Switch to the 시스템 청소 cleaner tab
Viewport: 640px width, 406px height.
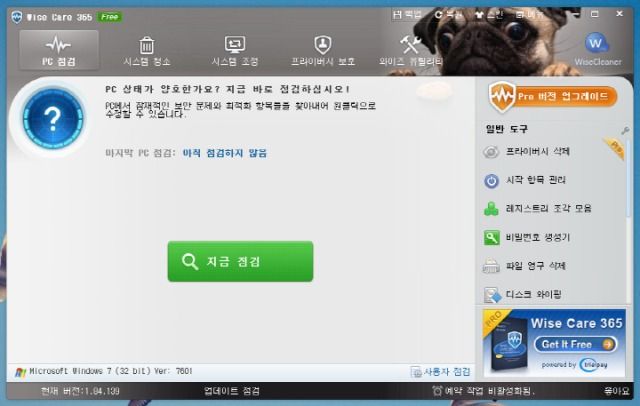point(147,51)
